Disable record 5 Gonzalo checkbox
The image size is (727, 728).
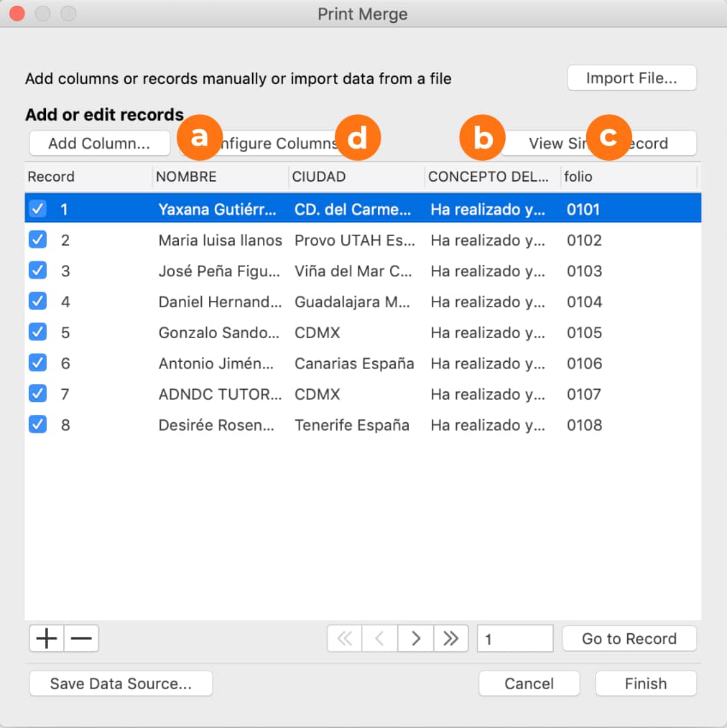pyautogui.click(x=37, y=332)
